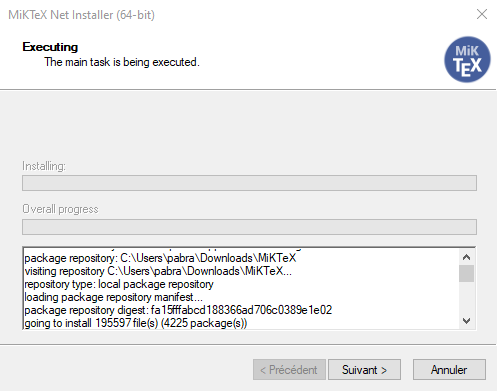Click the MiKTeX logo icon

(x=467, y=60)
